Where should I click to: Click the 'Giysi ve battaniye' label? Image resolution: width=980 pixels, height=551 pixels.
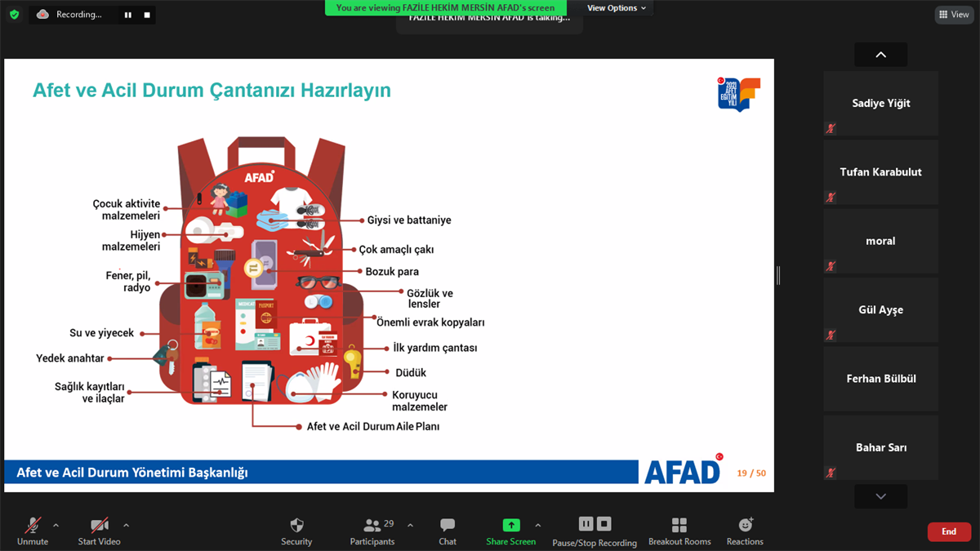coord(409,220)
